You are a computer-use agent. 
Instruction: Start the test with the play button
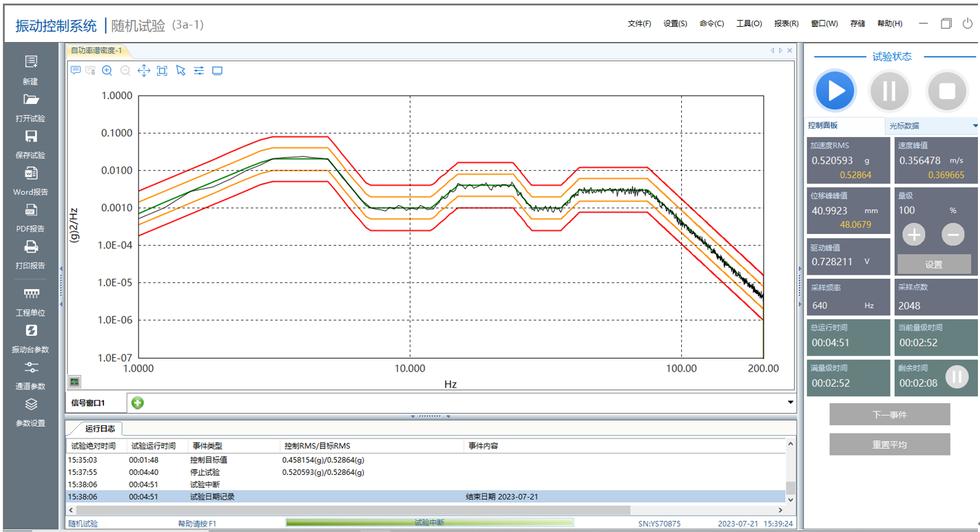(x=835, y=91)
